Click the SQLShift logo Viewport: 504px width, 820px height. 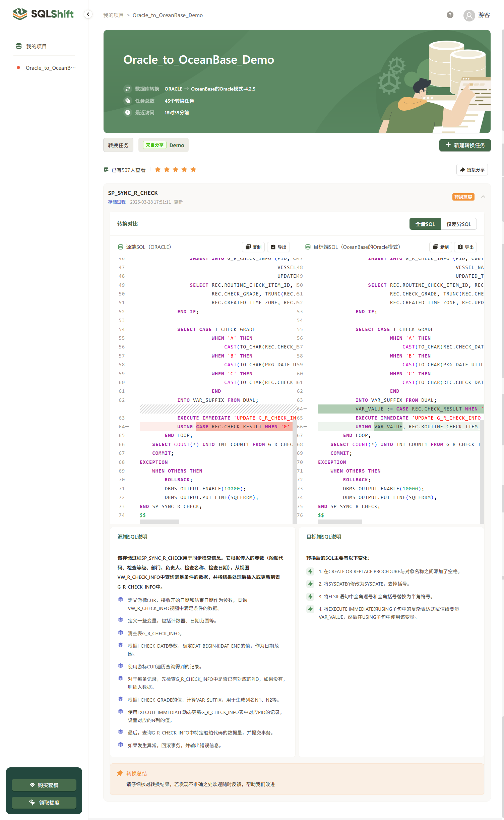43,14
